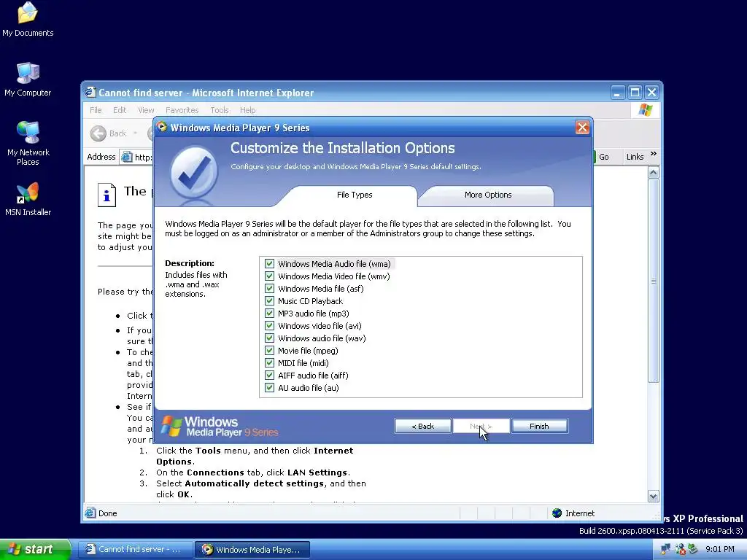Click the Windows Media Player title bar icon
The image size is (747, 560).
coord(162,127)
